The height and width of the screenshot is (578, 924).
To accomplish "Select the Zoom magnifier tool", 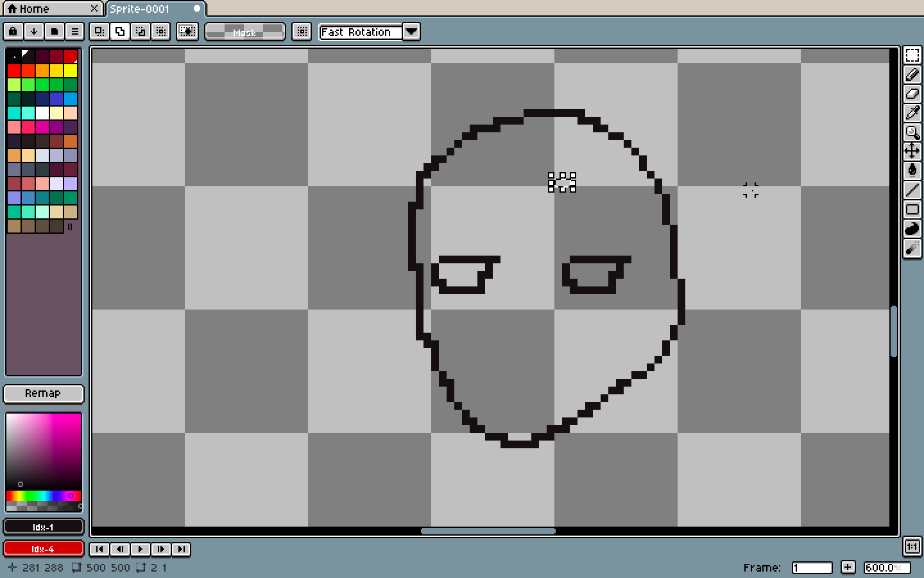I will click(x=912, y=132).
